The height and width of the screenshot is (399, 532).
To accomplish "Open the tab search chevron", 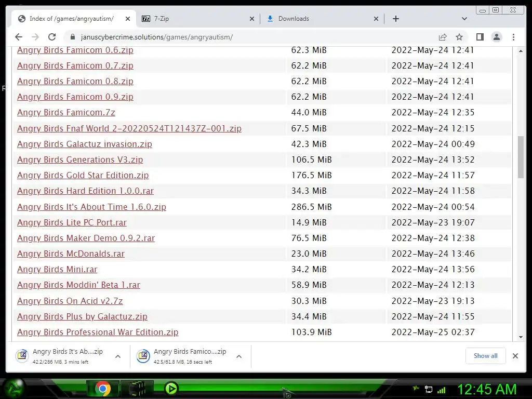I will coord(464,19).
